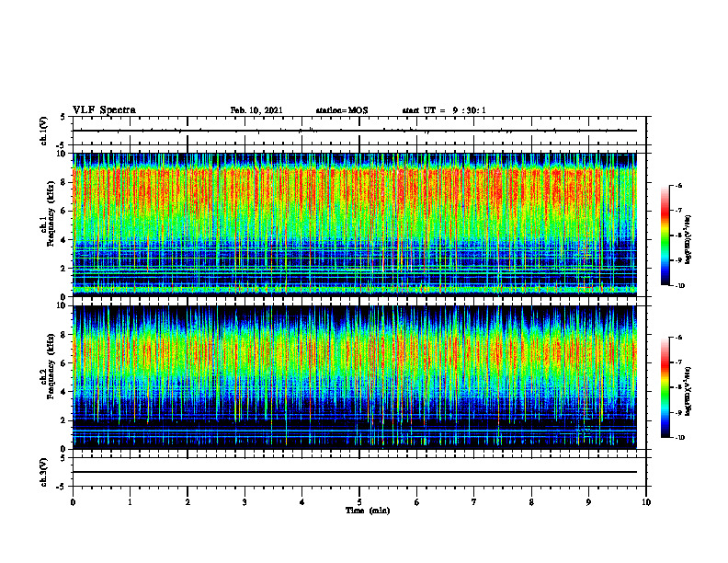Click the "Time (min)" axis title
Viewport: 728px width, 563px height.
368,511
